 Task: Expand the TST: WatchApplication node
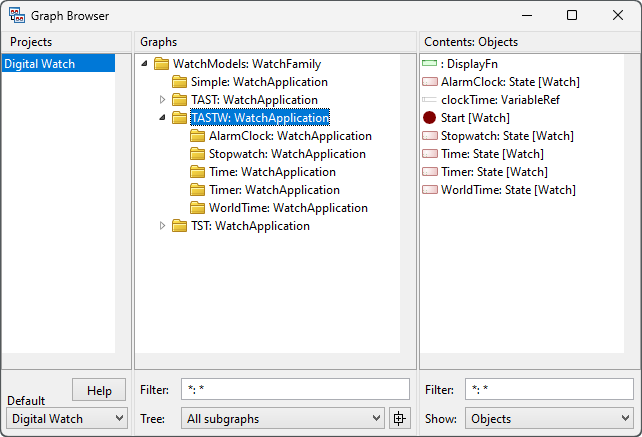click(x=163, y=226)
